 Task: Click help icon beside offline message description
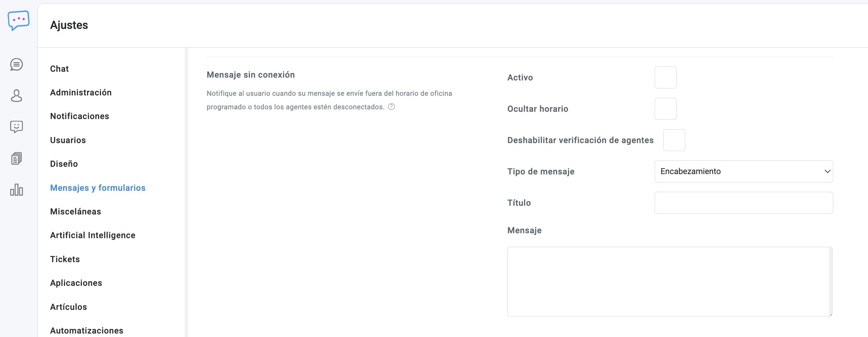coord(392,107)
